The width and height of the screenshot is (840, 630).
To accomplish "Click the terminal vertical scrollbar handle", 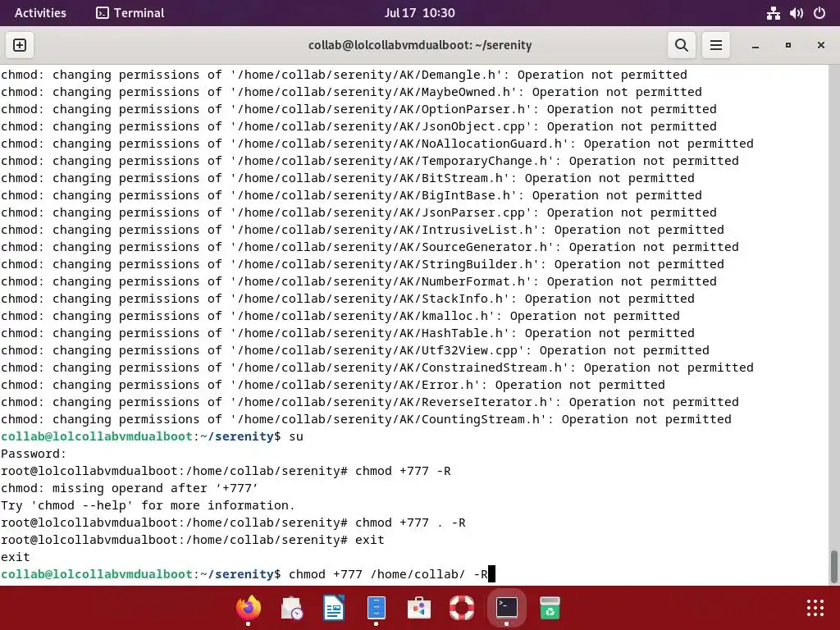I will [834, 567].
